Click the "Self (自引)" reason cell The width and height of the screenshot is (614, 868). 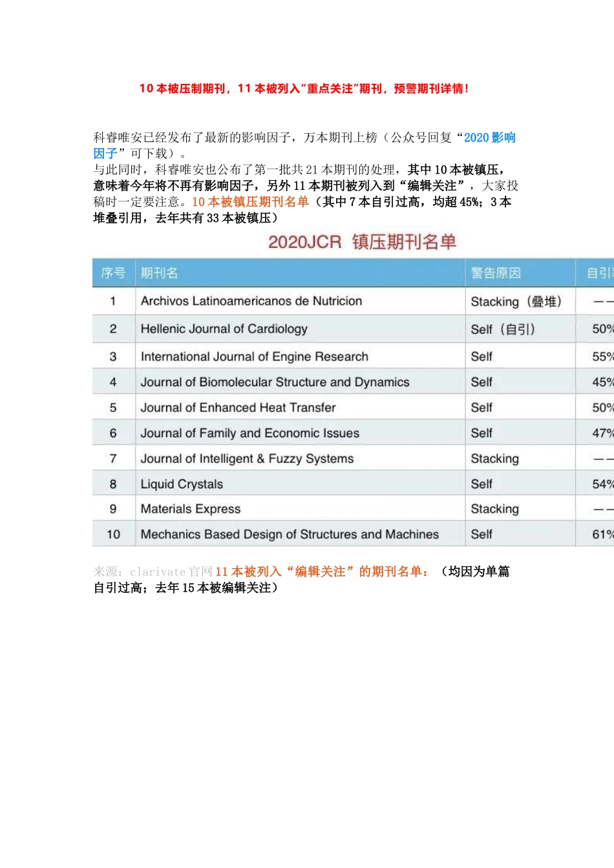coord(503,329)
